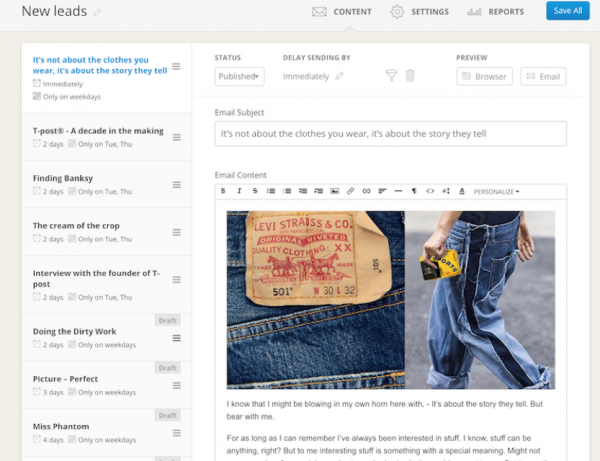Click the New leads campaign title
Viewport: 600px width, 461px height.
tap(54, 11)
